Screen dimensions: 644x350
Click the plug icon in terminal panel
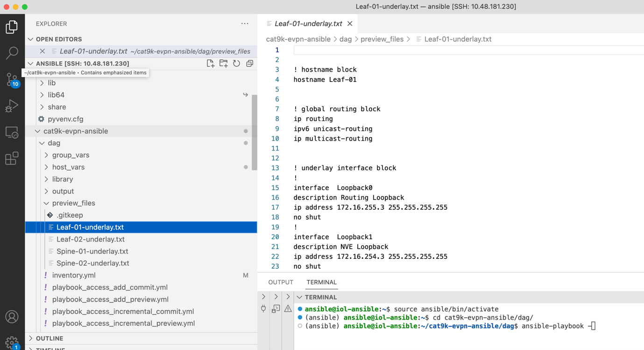[x=263, y=309]
